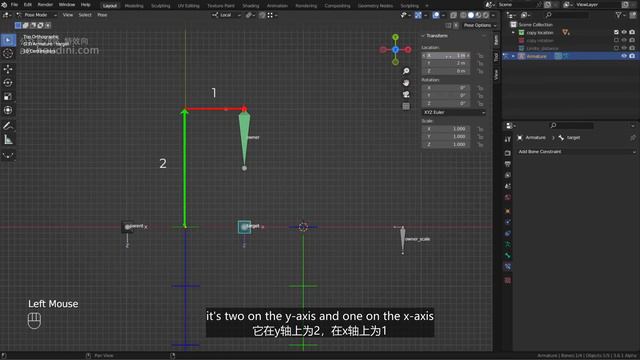The image size is (640, 360).
Task: Select Rendered viewport shading mode
Action: 486,15
